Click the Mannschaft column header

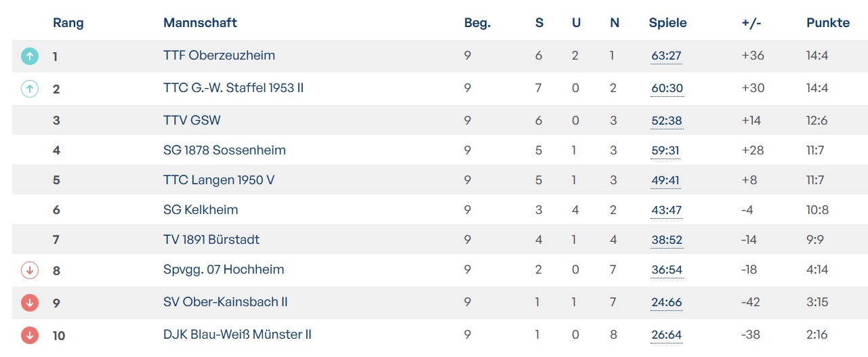[200, 22]
